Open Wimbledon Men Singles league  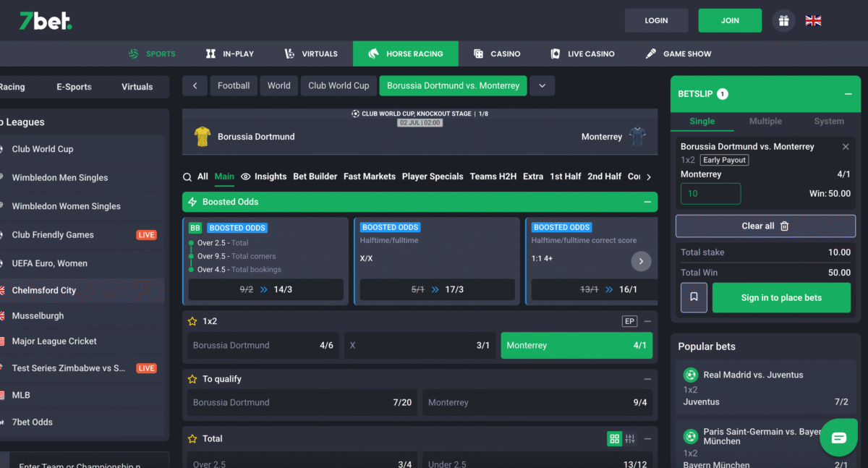point(82,177)
